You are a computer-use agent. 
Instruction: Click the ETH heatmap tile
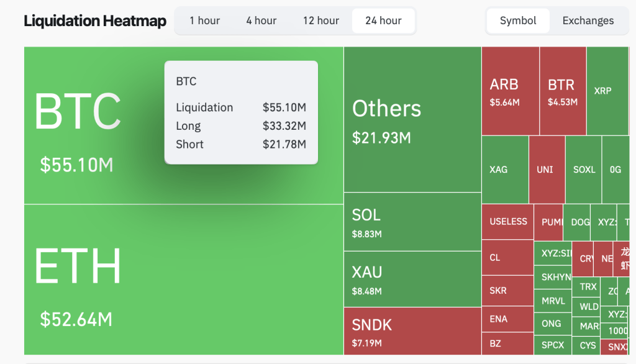pyautogui.click(x=184, y=280)
